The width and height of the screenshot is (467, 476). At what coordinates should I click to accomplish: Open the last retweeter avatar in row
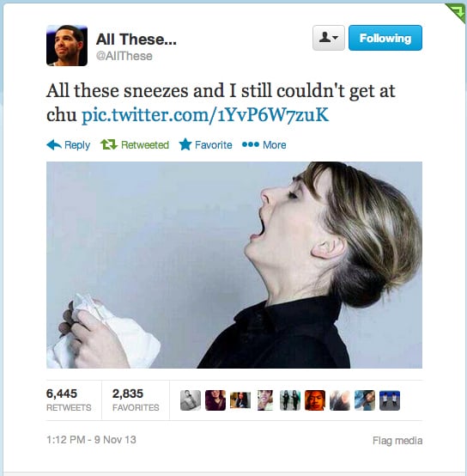pyautogui.click(x=390, y=400)
